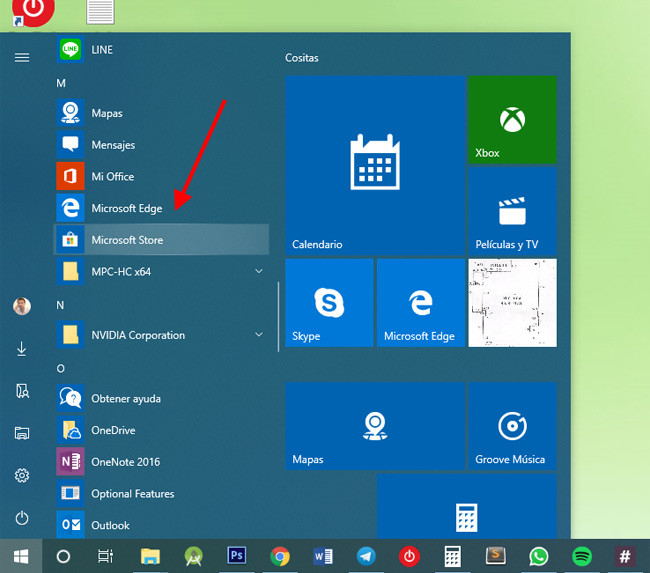650x573 pixels.
Task: Click the letter N section header
Action: (60, 305)
